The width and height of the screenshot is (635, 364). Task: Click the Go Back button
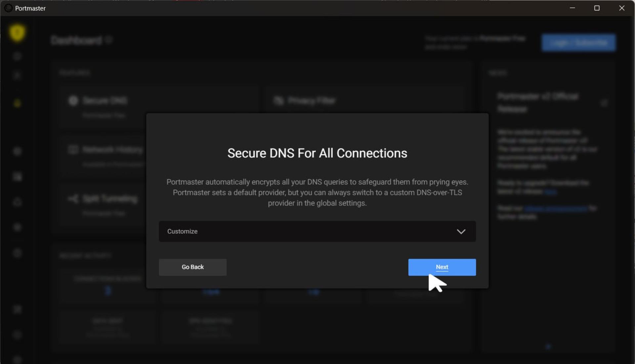pos(192,267)
